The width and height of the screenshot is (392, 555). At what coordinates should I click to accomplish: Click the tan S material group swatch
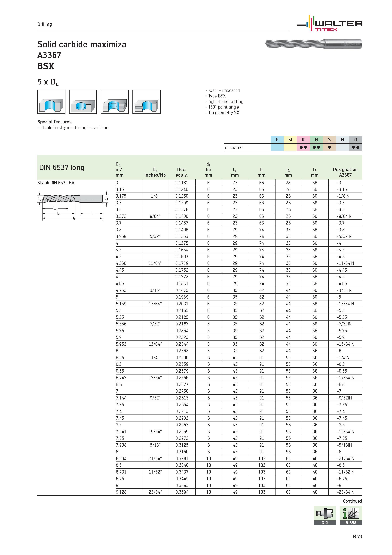[329, 140]
